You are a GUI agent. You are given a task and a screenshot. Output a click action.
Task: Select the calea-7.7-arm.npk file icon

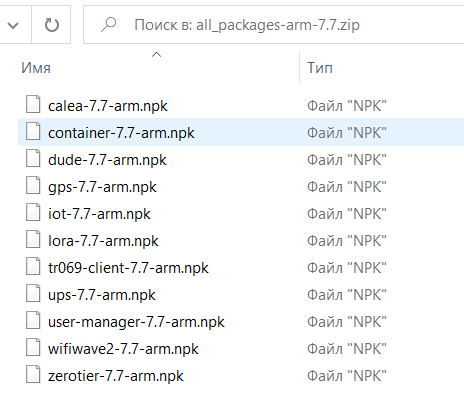coord(33,104)
